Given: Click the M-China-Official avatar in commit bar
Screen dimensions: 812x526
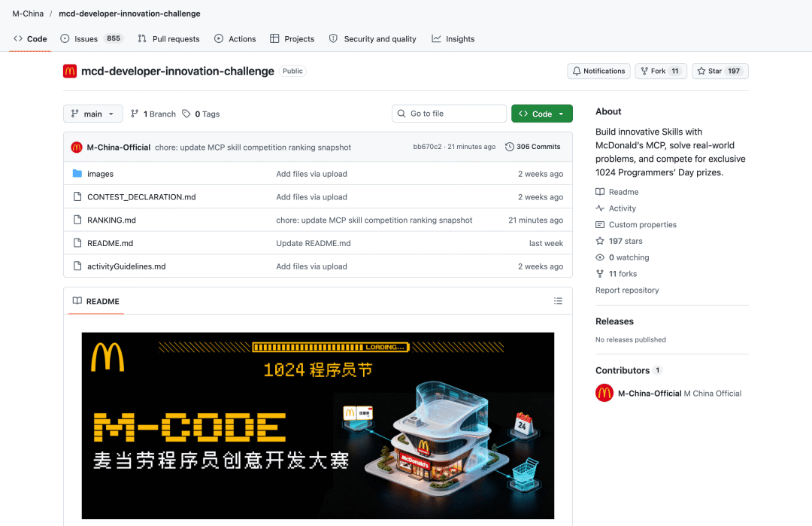Looking at the screenshot, I should tap(77, 147).
